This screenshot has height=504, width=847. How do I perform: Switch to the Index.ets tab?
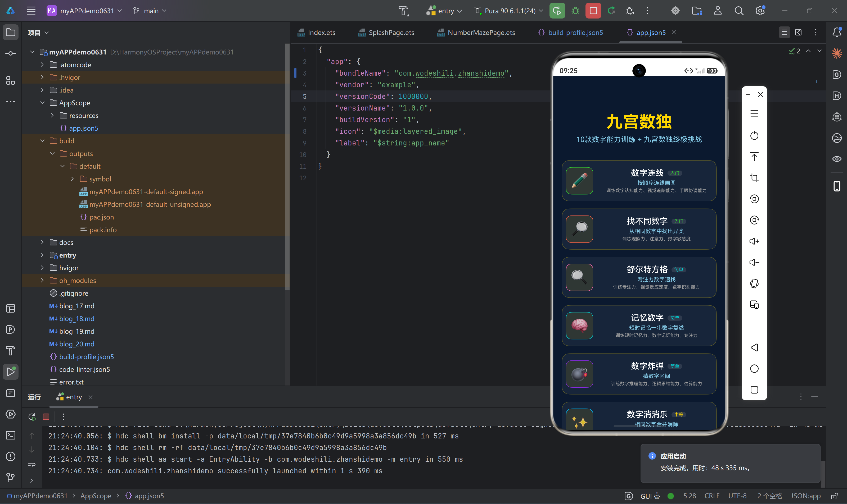316,33
